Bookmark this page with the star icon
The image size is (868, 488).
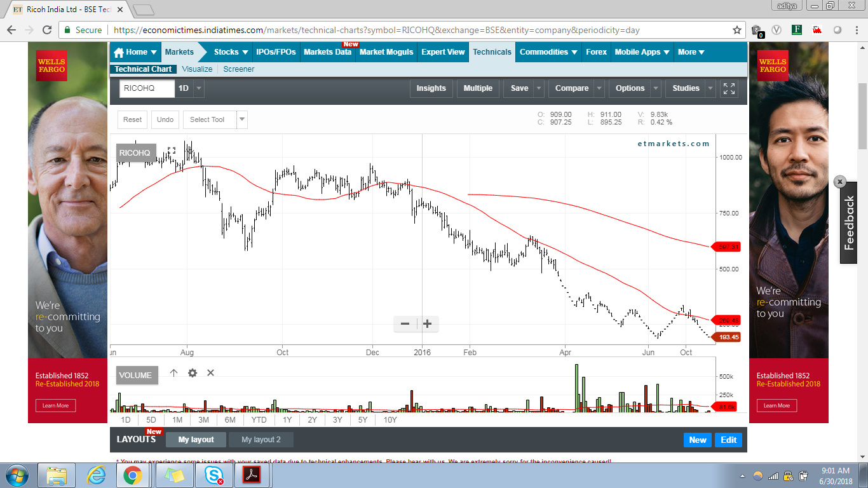point(737,30)
